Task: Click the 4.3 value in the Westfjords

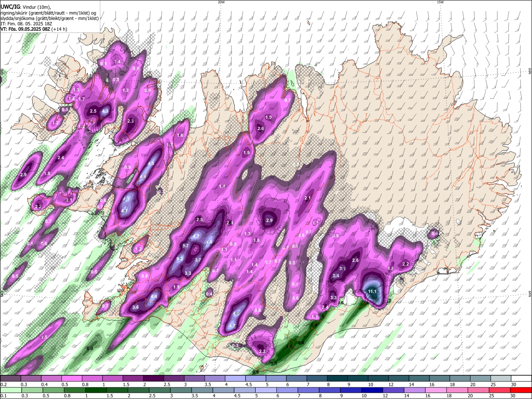Action: point(105,111)
